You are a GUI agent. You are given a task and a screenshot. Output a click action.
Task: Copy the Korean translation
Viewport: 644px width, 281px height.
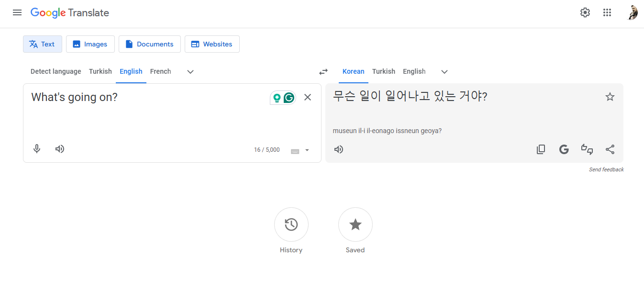pyautogui.click(x=541, y=149)
